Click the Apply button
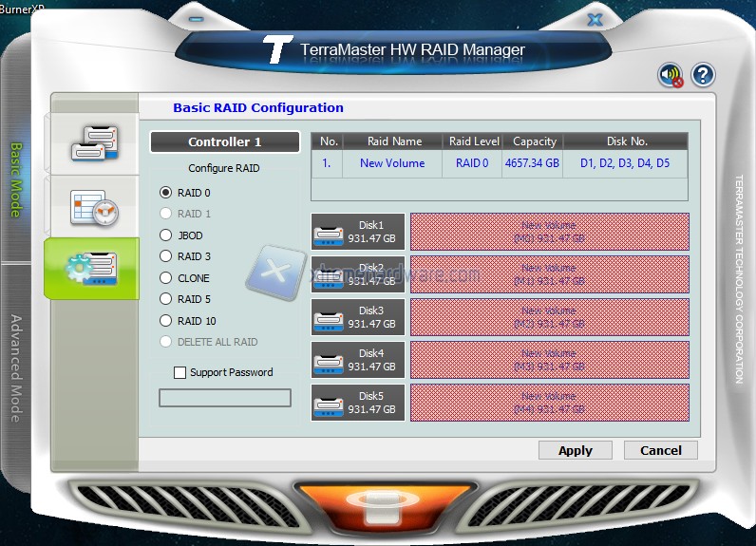This screenshot has width=756, height=546. tap(575, 450)
